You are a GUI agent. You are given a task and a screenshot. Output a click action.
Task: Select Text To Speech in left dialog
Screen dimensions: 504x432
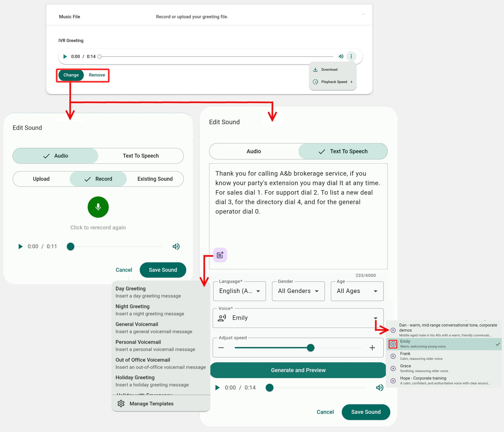click(141, 156)
